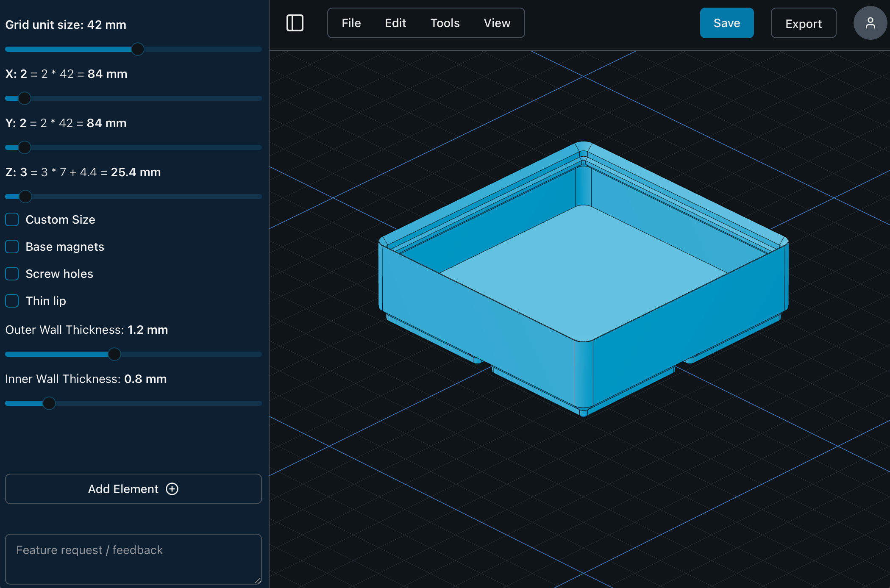Click the Grid unit size slider handle
Image resolution: width=890 pixels, height=588 pixels.
pyautogui.click(x=138, y=49)
